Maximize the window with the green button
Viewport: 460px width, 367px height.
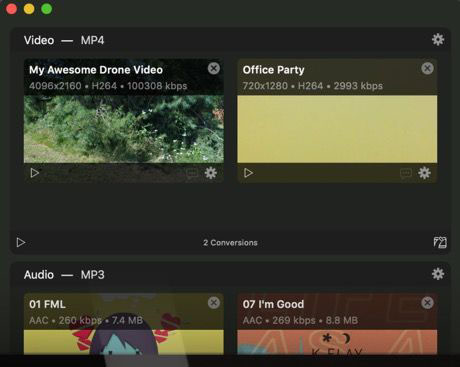click(x=47, y=9)
